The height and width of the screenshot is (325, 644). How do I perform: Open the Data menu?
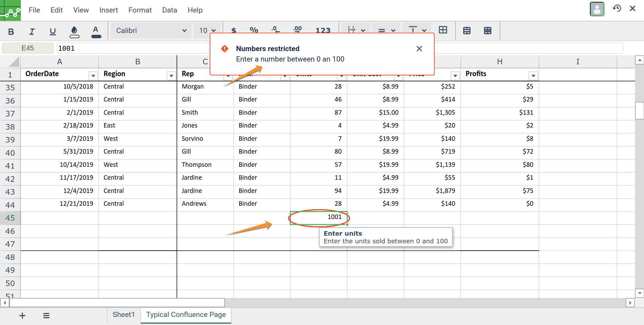click(169, 10)
